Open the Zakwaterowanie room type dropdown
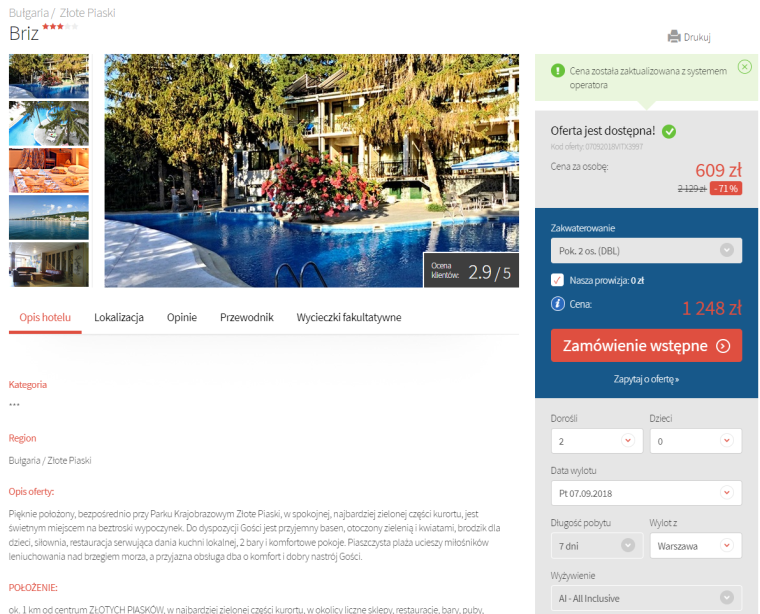The width and height of the screenshot is (760, 614). point(646,251)
